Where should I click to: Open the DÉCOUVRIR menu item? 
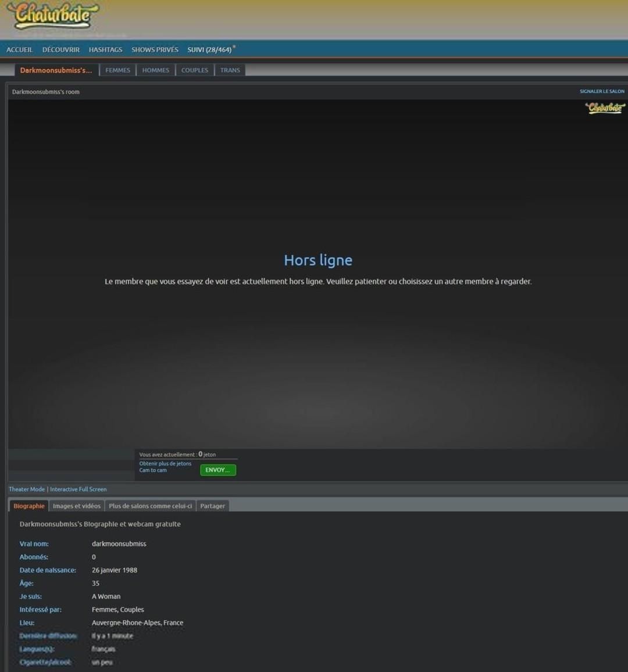[x=61, y=50]
